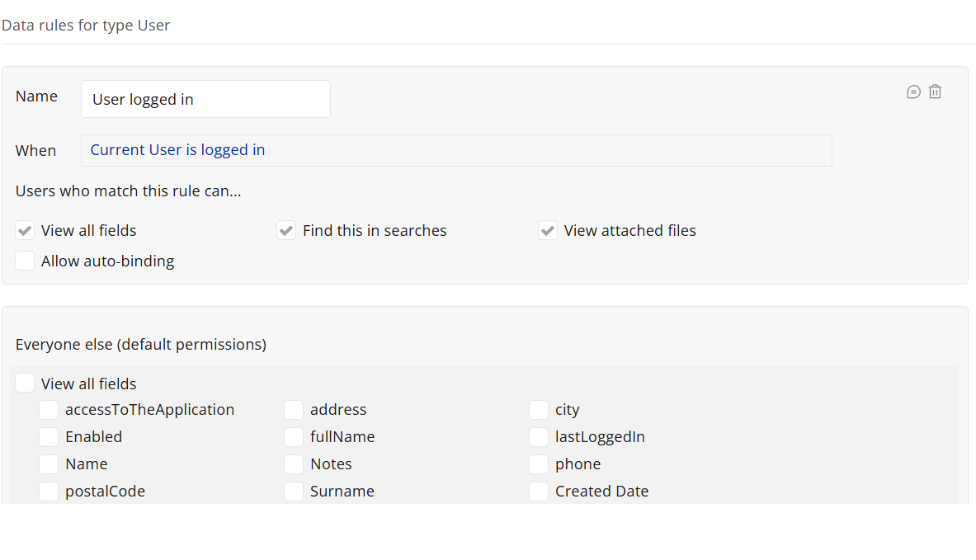The width and height of the screenshot is (976, 560).
Task: Click the comment icon on User rule
Action: [x=913, y=92]
